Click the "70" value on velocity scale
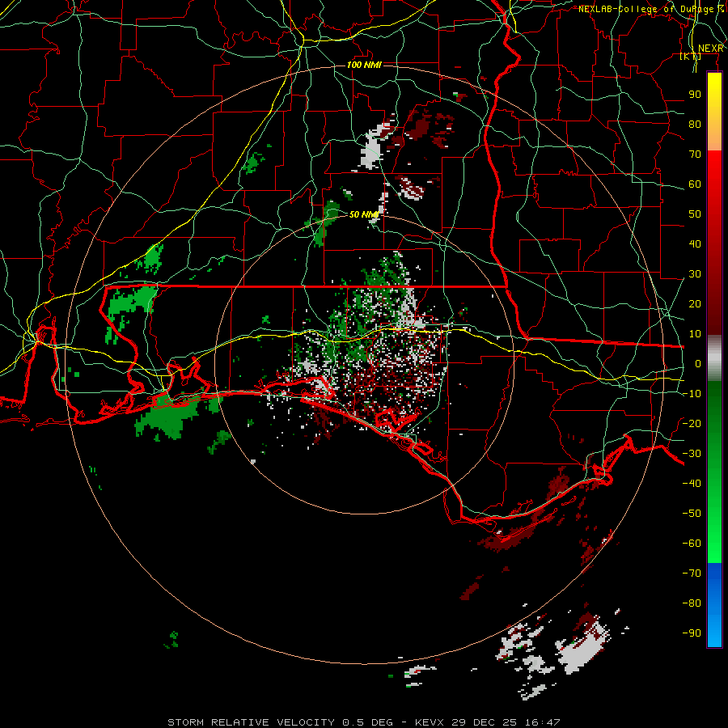728x728 pixels. coord(695,154)
